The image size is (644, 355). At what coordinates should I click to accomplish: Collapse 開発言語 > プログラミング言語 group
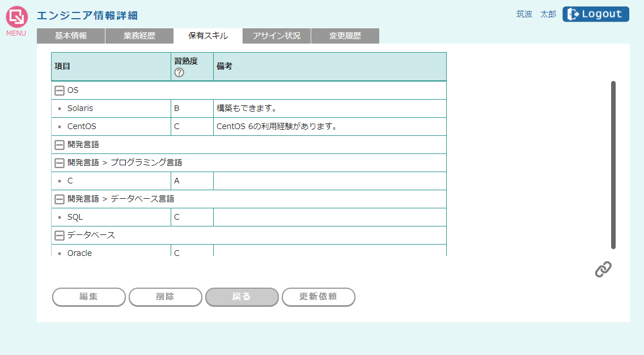pos(60,163)
